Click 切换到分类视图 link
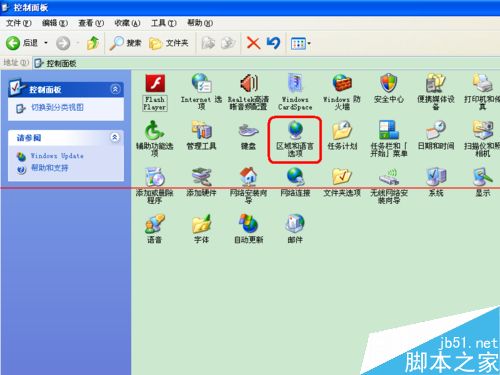Screen dimensions: 500x375 click(57, 108)
